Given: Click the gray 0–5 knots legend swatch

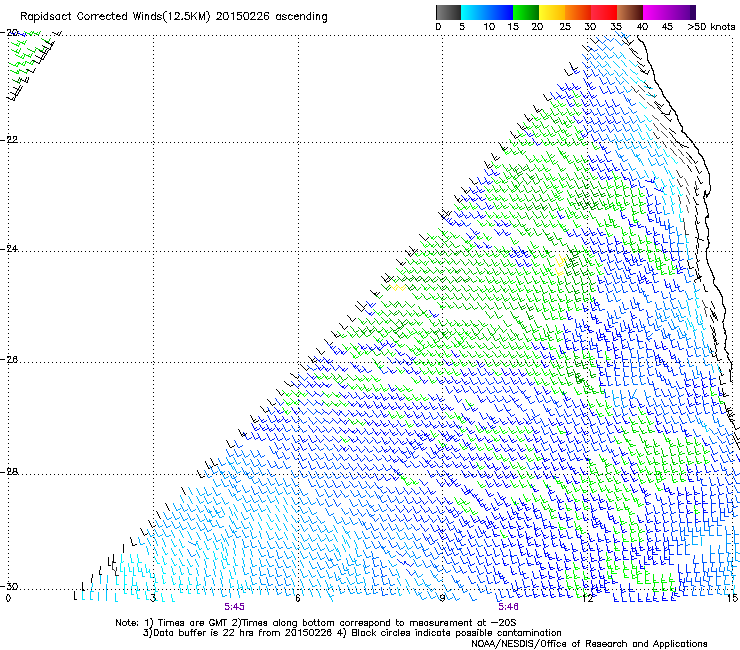Looking at the screenshot, I should [448, 12].
